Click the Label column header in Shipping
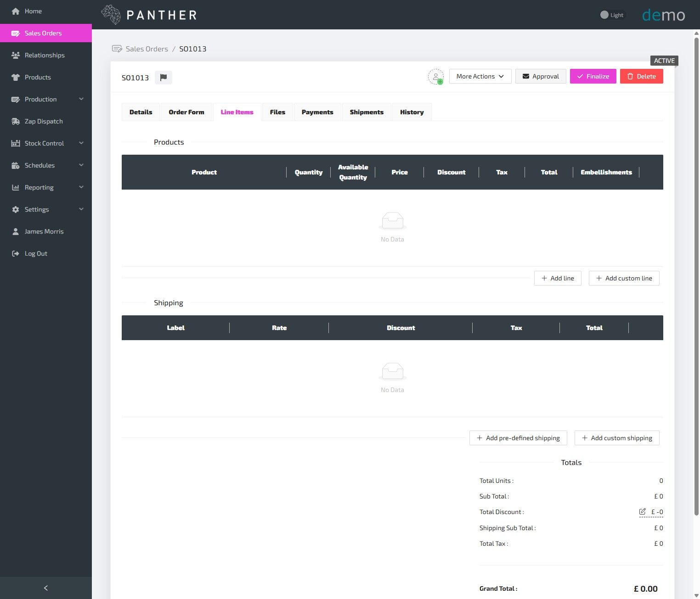Screen dimensions: 700x599 175,328
